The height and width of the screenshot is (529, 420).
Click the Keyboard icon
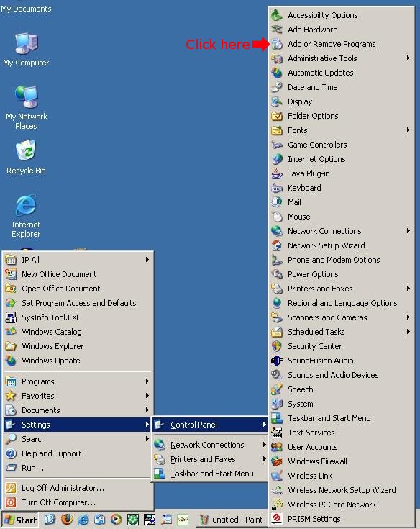pyautogui.click(x=277, y=188)
